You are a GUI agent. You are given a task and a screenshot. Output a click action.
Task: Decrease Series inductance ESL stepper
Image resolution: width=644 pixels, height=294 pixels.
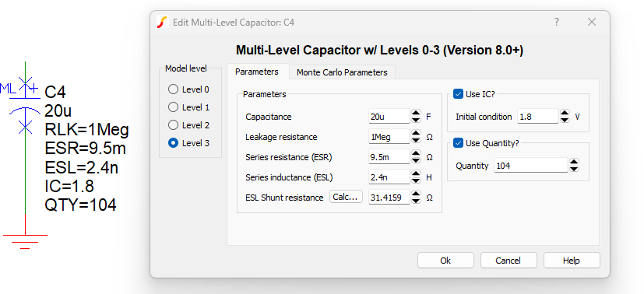tap(416, 180)
